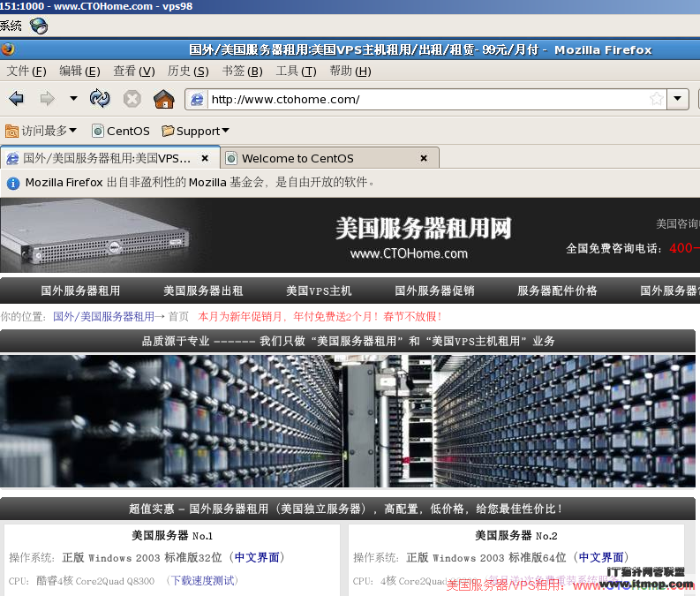Open the 下载速度测试 link
The width and height of the screenshot is (700, 596).
point(203,580)
